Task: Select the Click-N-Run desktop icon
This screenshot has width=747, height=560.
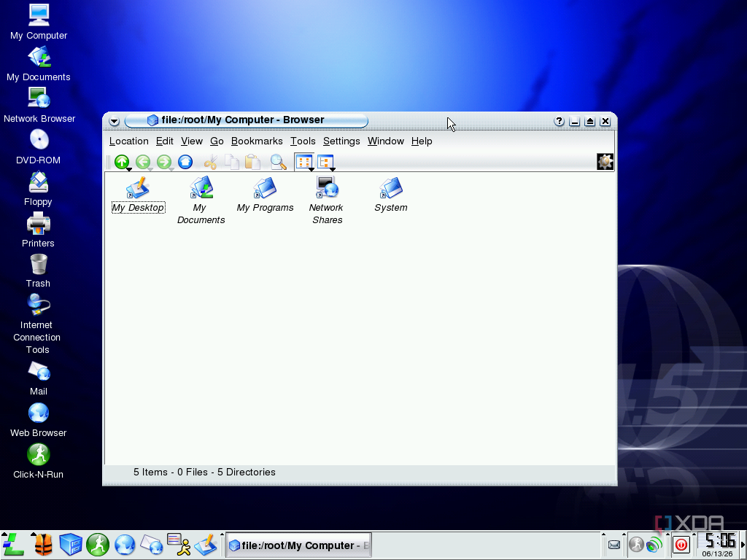Action: click(38, 461)
